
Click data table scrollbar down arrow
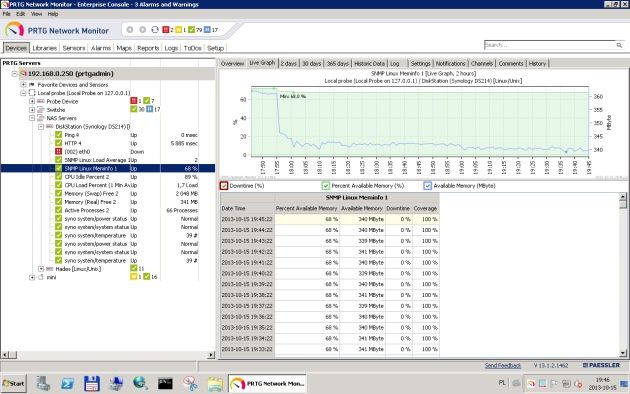(623, 353)
